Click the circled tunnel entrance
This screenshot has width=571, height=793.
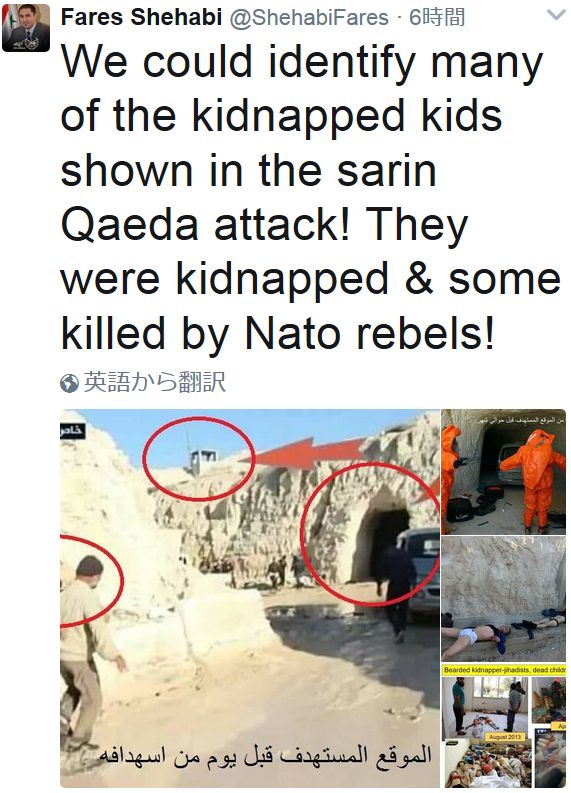370,534
